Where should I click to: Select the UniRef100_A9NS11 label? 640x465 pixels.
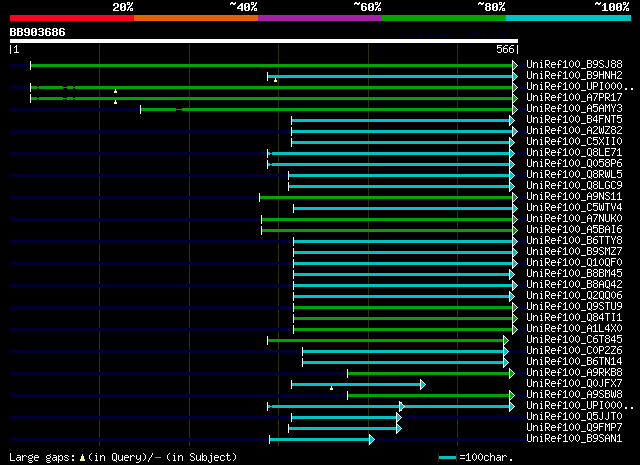click(574, 197)
